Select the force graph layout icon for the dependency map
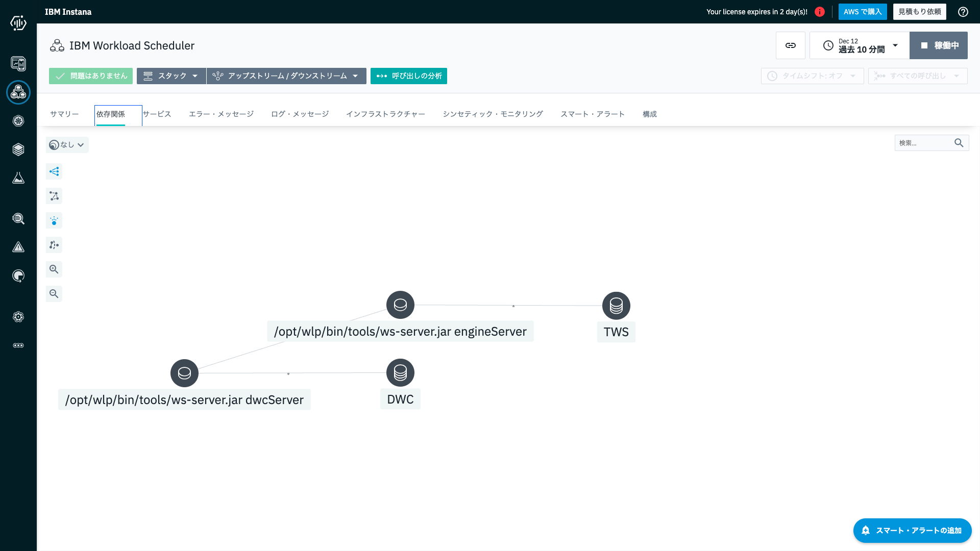Screen dimensions: 980x551 54,196
